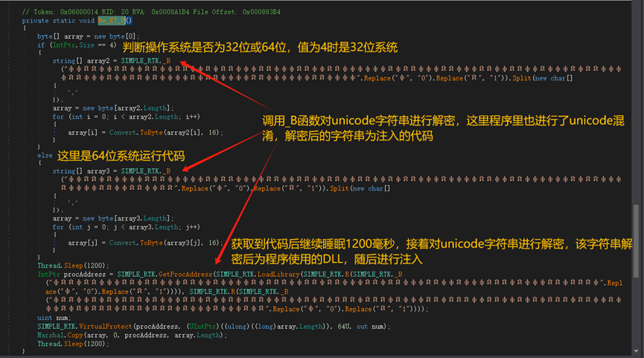
Task: Click GetProcAddress in the procAddress line
Action: coord(187,274)
